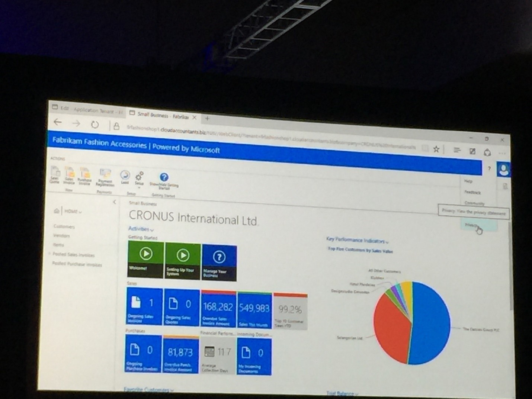Expand the Favorite Customers section

point(148,390)
